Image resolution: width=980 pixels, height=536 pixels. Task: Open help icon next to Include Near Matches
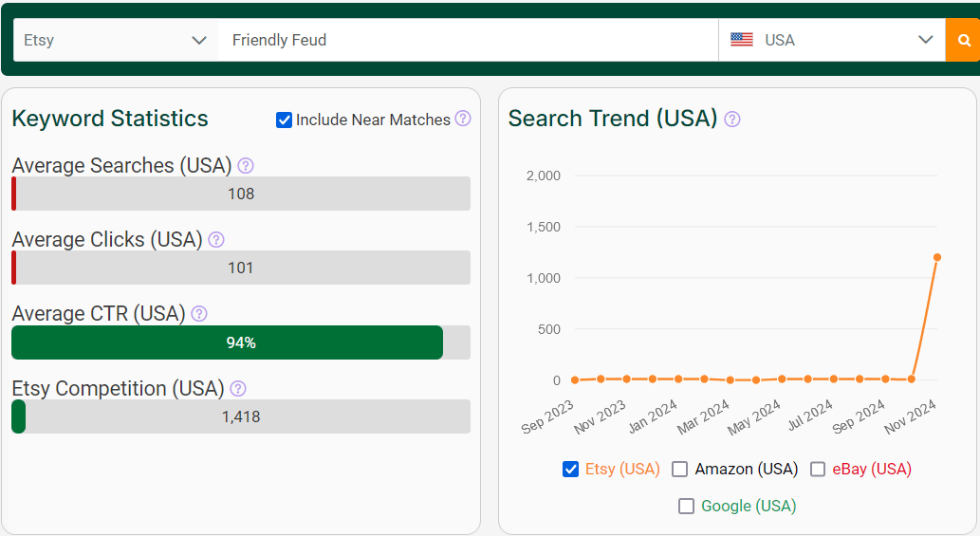[x=463, y=118]
